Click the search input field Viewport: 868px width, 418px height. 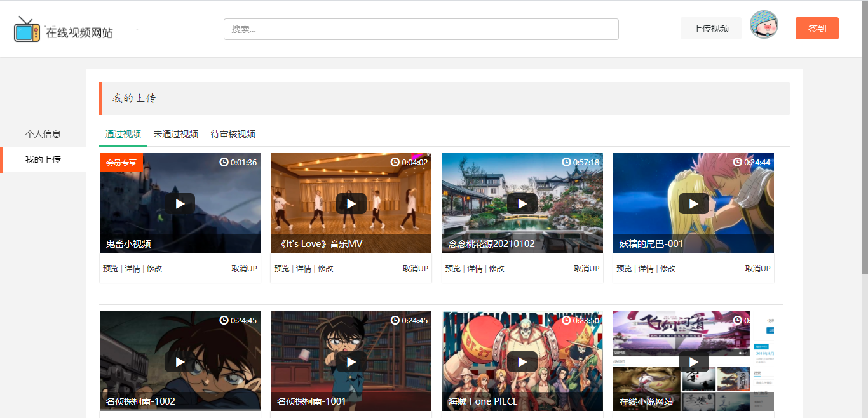pyautogui.click(x=420, y=29)
